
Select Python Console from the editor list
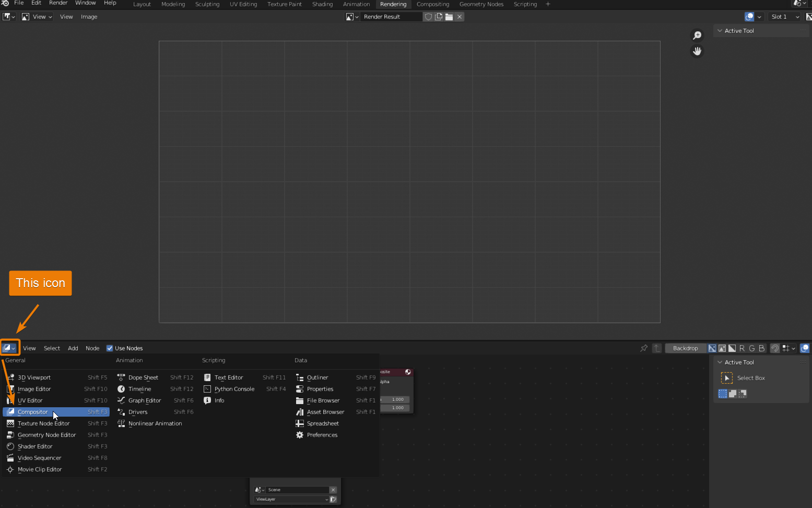pyautogui.click(x=234, y=388)
